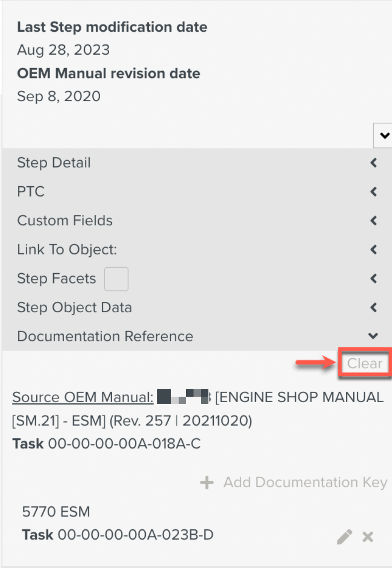Expand Step Detail using its arrow

coord(374,163)
